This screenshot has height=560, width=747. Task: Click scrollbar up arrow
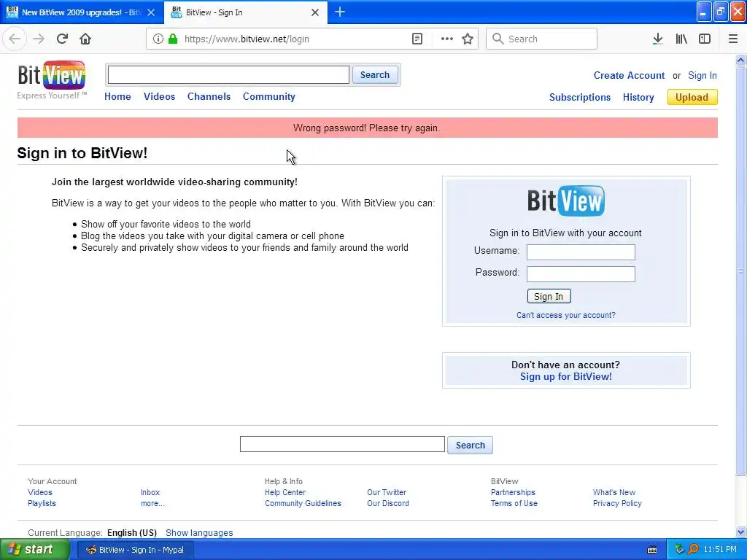point(740,60)
